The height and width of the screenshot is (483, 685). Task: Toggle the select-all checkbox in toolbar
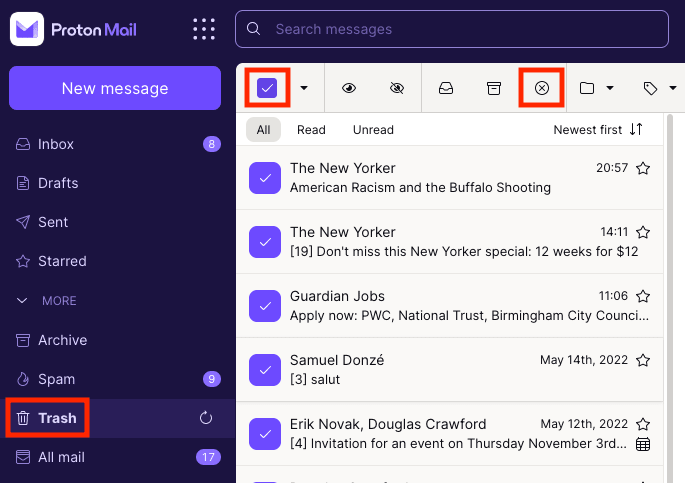267,88
